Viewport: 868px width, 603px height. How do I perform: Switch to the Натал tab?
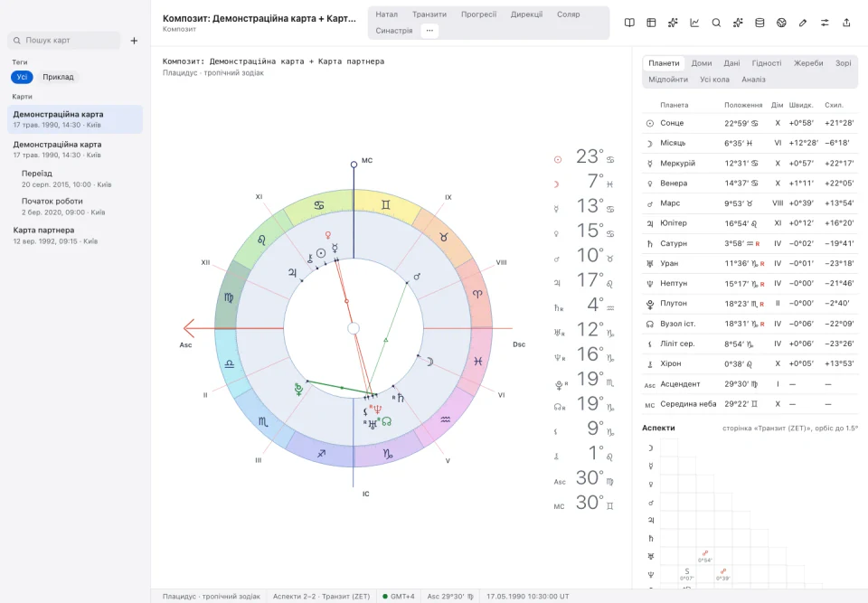point(386,14)
